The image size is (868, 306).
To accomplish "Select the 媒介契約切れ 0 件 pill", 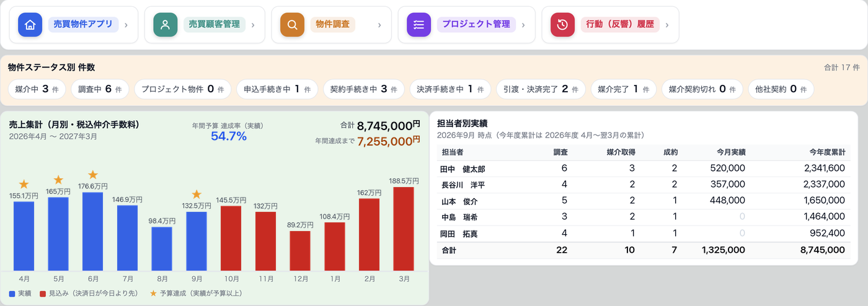I will pos(702,89).
